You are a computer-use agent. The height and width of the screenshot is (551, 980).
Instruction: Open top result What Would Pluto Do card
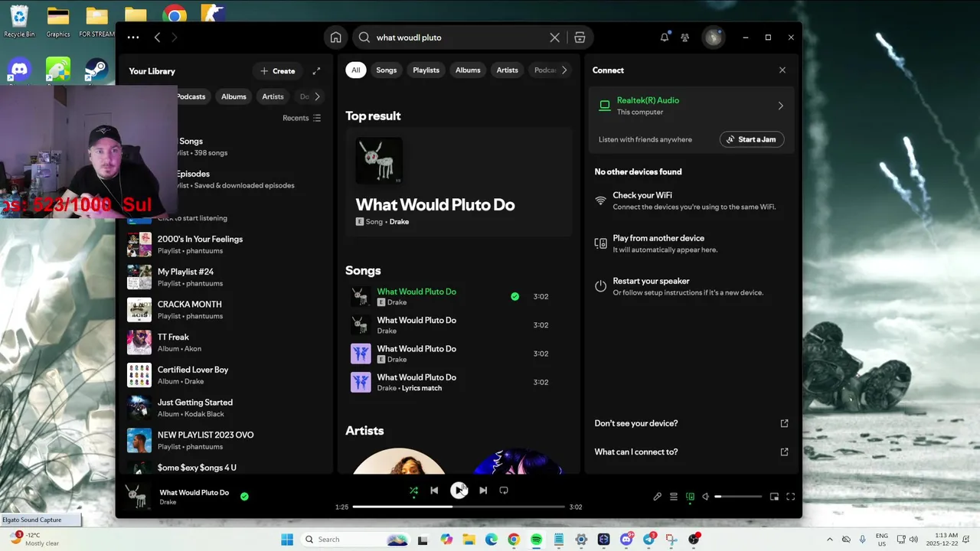[x=459, y=182]
